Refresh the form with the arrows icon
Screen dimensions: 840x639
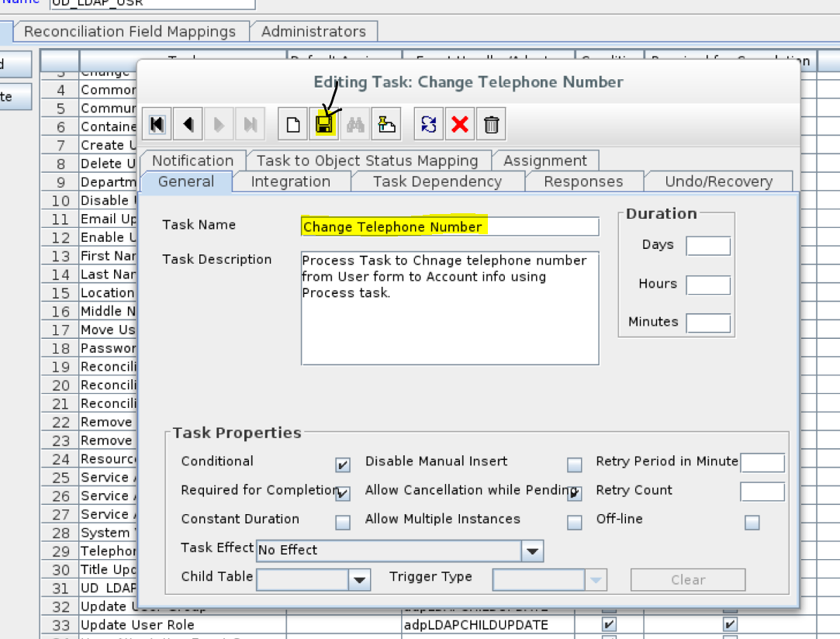click(428, 123)
